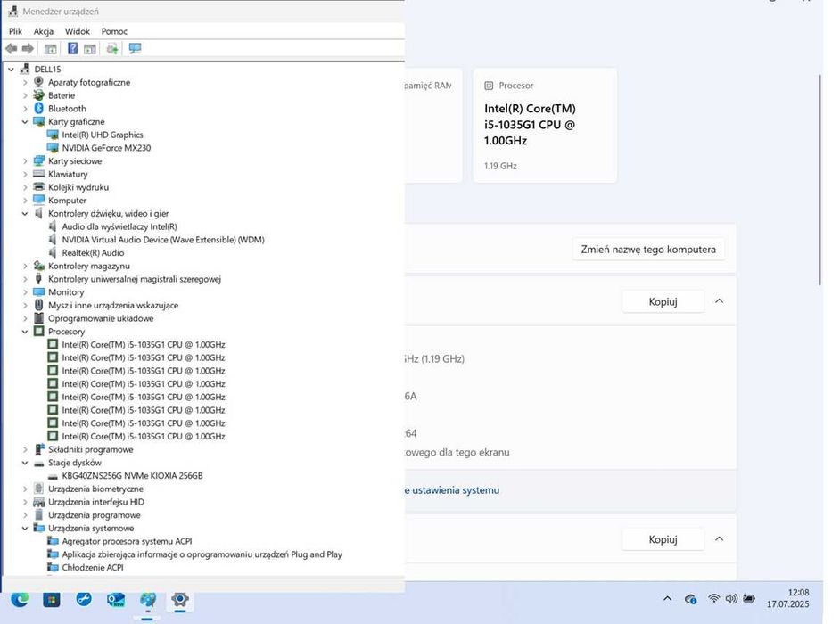Select the Monitory category icon
The height and width of the screenshot is (624, 840).
pyautogui.click(x=38, y=291)
